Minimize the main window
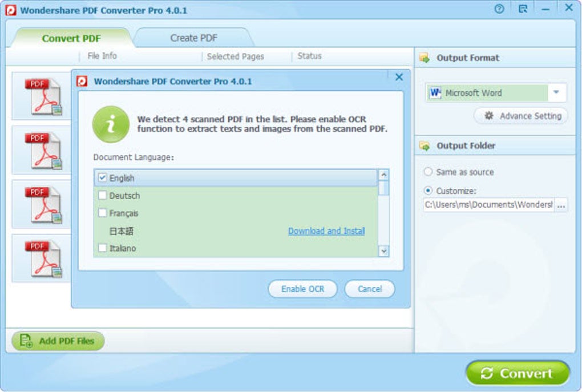The width and height of the screenshot is (582, 392). click(x=545, y=9)
